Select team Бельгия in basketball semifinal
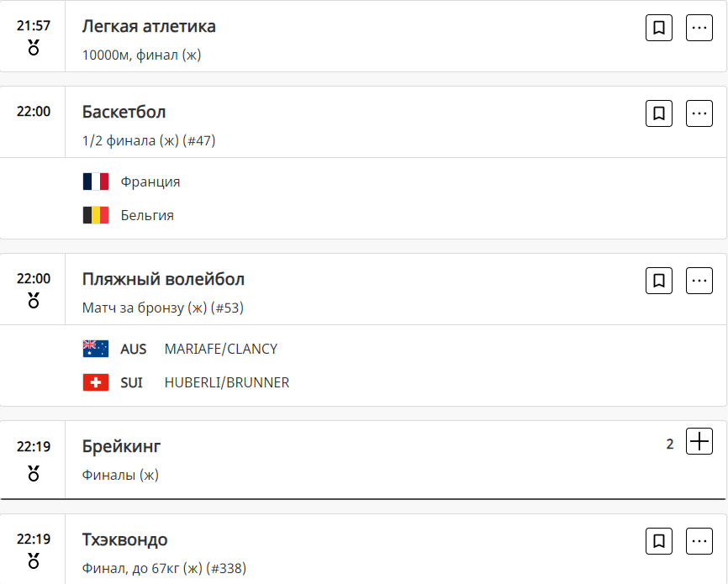This screenshot has width=728, height=584. coord(147,215)
